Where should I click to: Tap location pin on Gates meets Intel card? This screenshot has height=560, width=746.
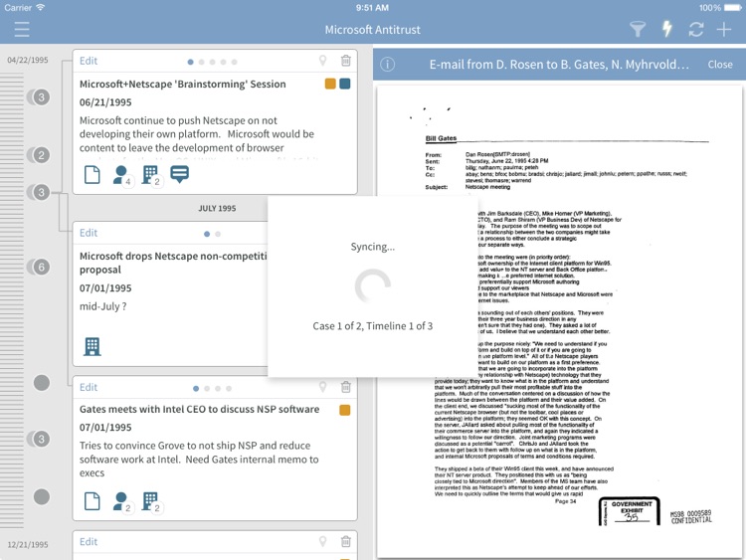[x=322, y=387]
